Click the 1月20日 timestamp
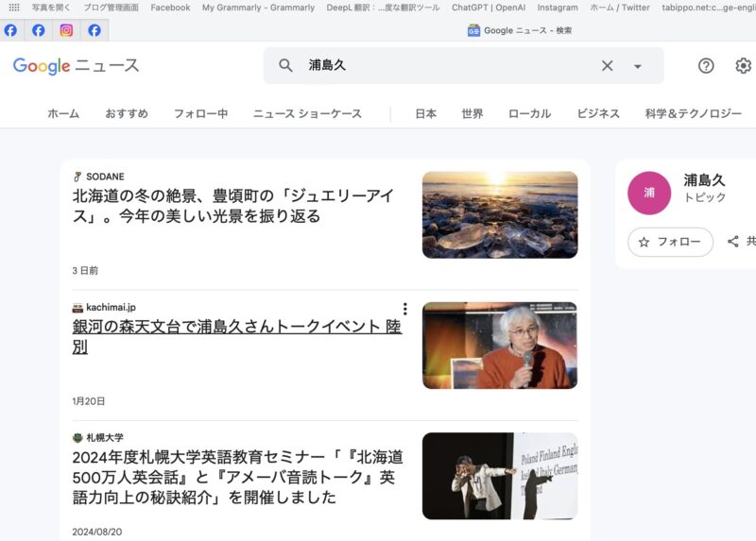Image resolution: width=756 pixels, height=541 pixels. (x=89, y=401)
